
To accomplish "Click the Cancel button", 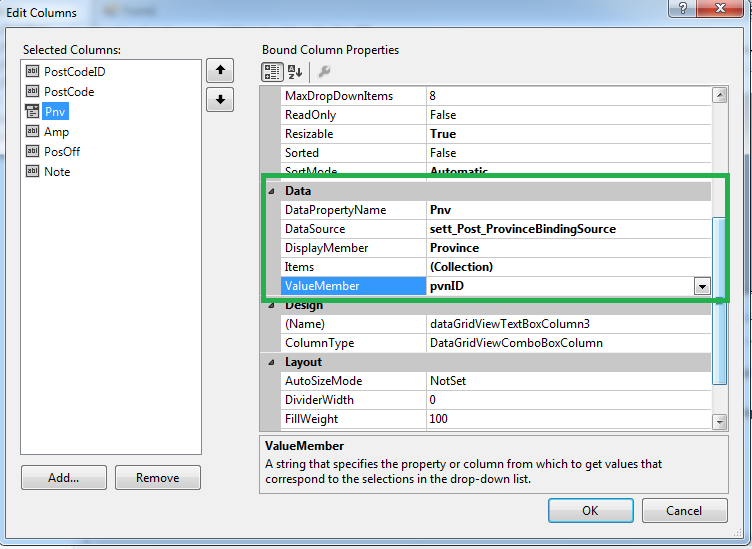I will point(684,511).
